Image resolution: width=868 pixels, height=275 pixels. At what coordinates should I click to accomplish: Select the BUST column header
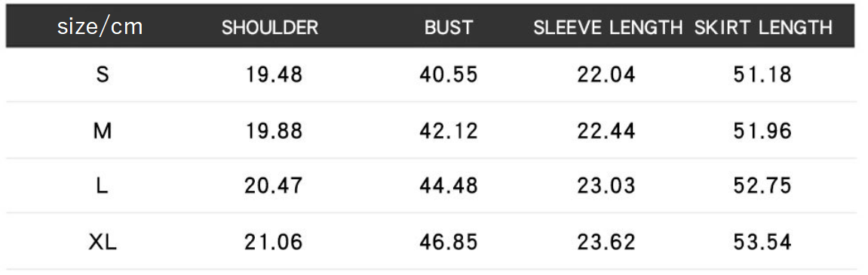[x=449, y=28]
